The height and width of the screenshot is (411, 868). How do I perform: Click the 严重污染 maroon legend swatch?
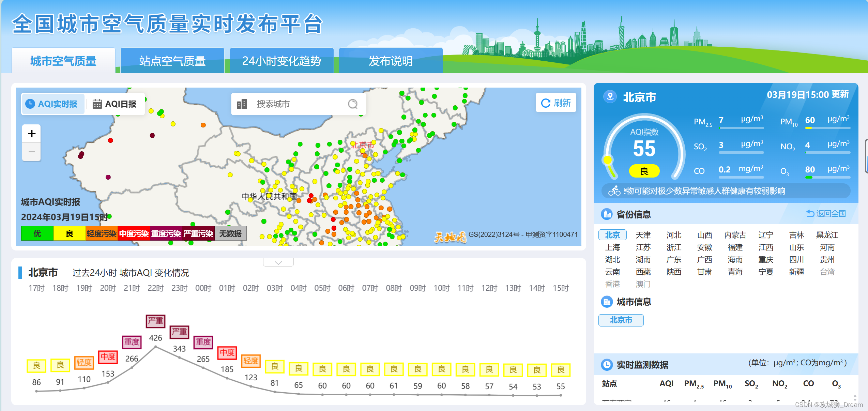(198, 233)
